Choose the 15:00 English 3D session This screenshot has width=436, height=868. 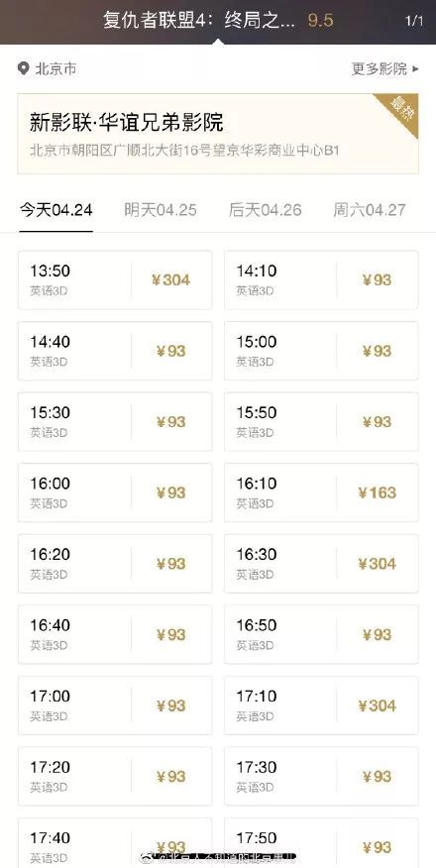click(321, 351)
